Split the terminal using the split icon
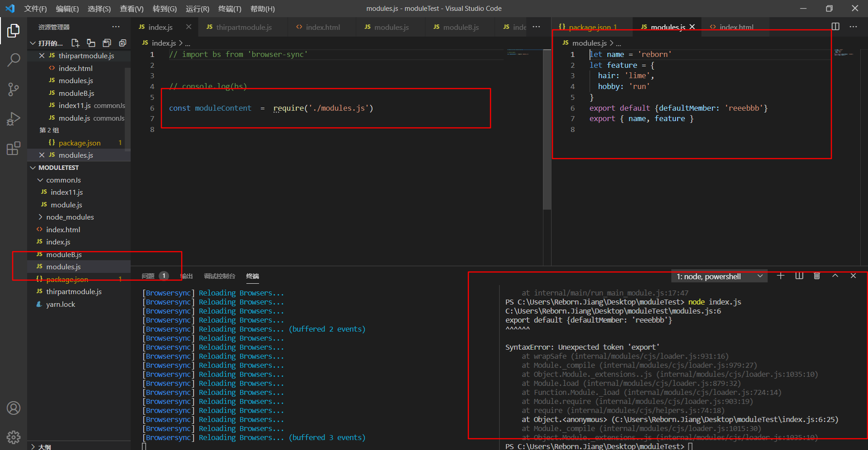This screenshot has height=450, width=868. tap(798, 276)
